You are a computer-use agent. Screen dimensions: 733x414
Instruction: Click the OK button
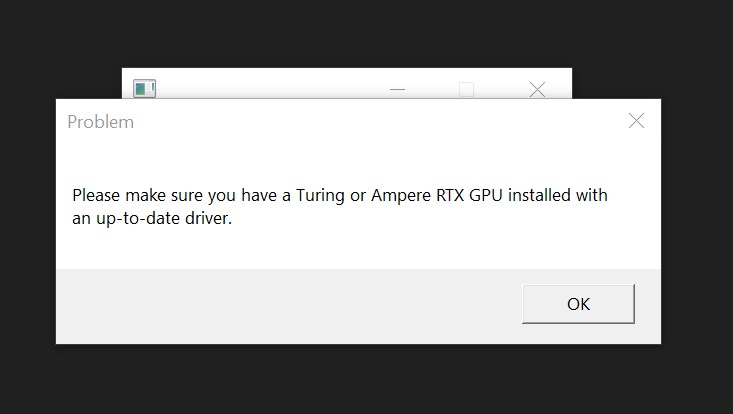tap(578, 304)
